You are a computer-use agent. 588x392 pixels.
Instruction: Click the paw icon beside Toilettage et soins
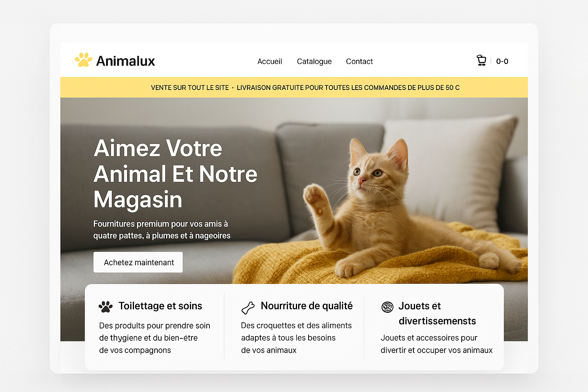[x=106, y=307]
